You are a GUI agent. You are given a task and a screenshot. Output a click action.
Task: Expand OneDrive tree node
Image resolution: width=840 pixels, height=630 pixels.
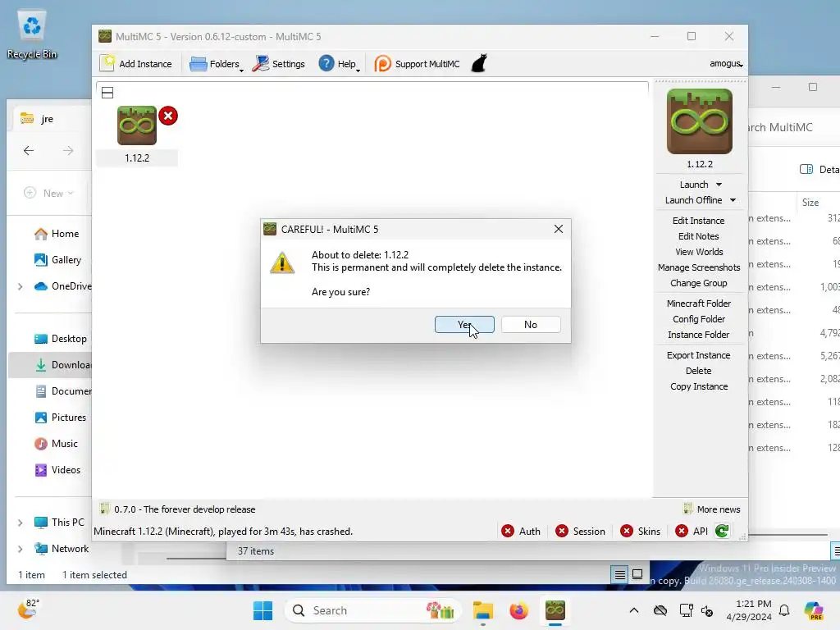tap(20, 286)
